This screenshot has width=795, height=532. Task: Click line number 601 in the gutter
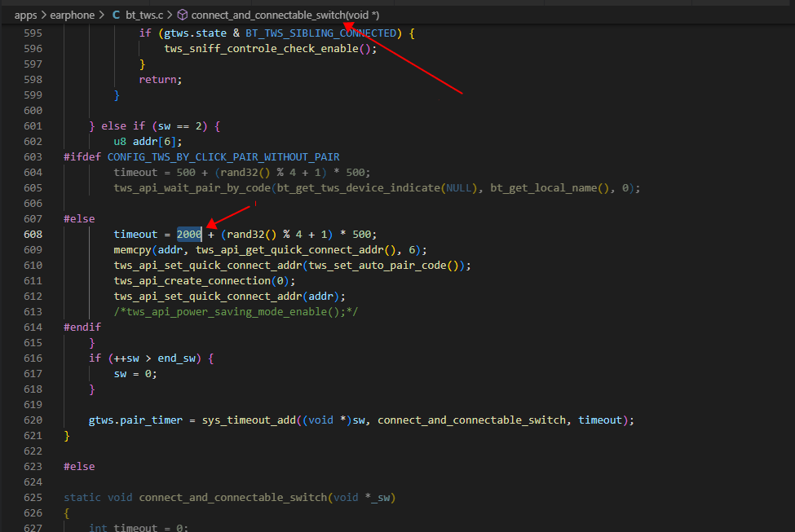pyautogui.click(x=33, y=126)
